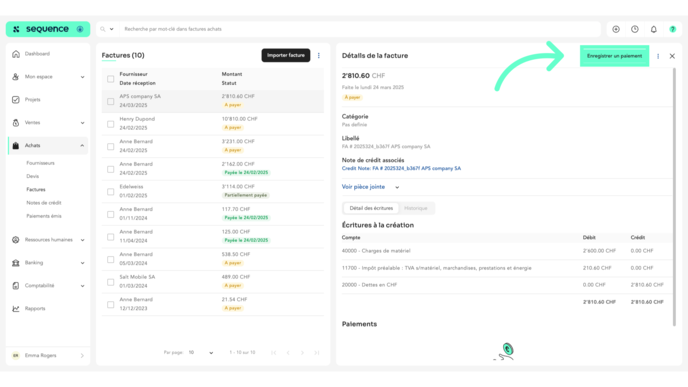Check the Anne Bernard 2'162.00 CHF invoice

tap(111, 169)
